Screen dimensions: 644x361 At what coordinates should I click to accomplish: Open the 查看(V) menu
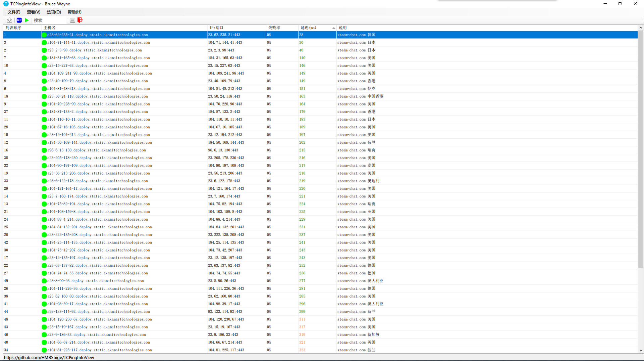pos(34,12)
